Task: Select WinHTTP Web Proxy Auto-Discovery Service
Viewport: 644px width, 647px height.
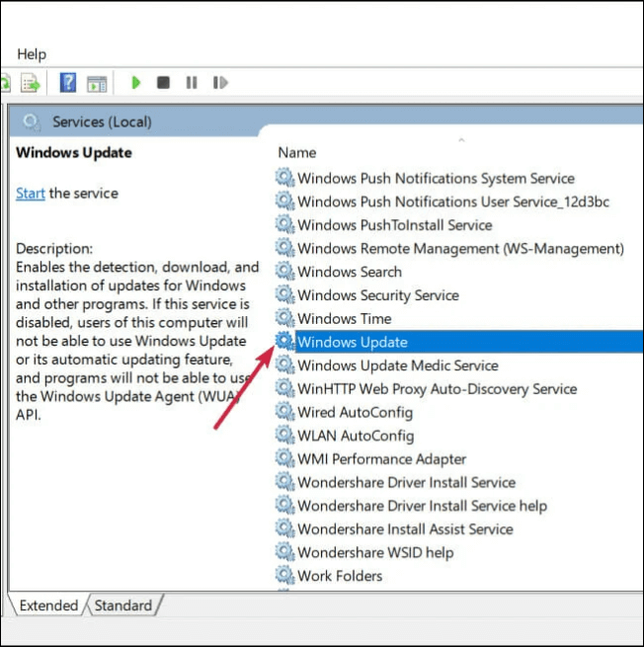Action: 437,389
